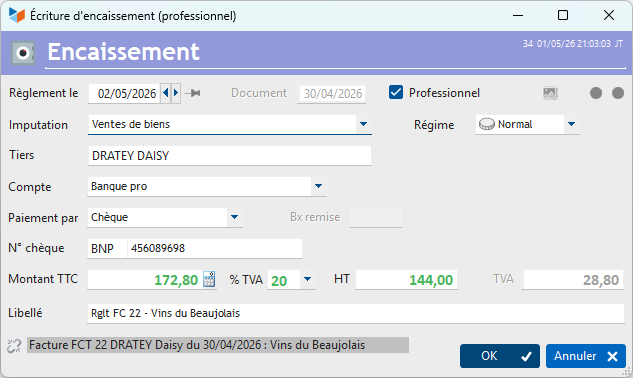Click the second grey circle indicator
Screen dimensions: 633x378
[x=618, y=93]
